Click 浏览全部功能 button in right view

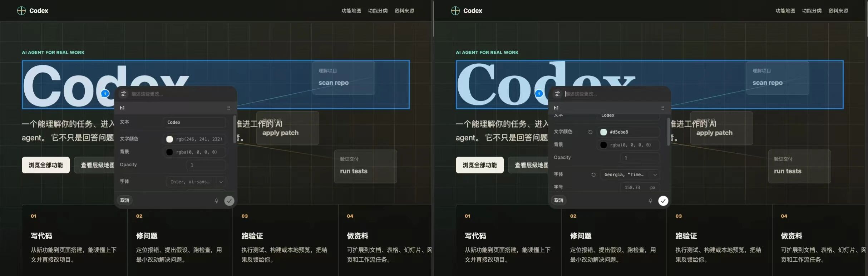point(480,165)
